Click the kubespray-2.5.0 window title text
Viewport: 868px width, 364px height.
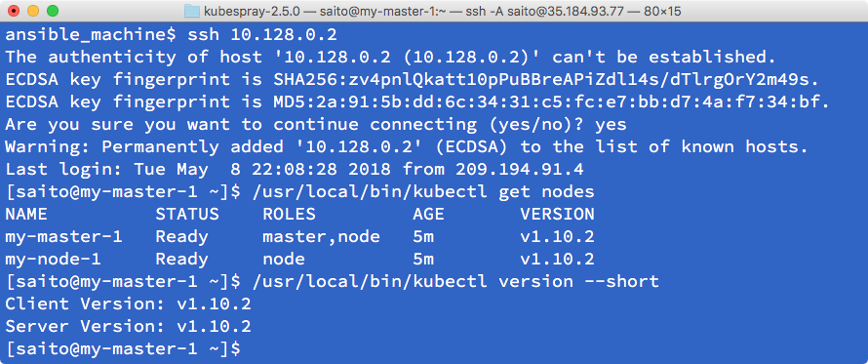(442, 11)
